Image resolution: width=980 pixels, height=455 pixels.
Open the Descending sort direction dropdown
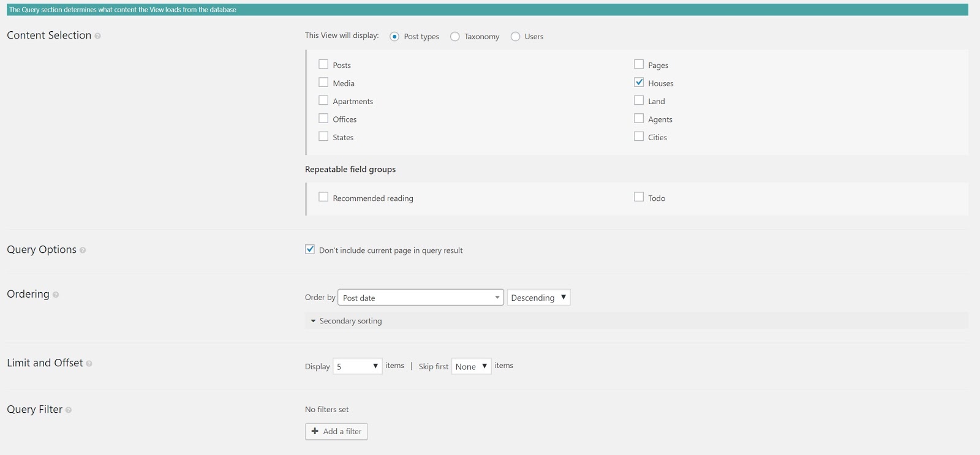[538, 298]
